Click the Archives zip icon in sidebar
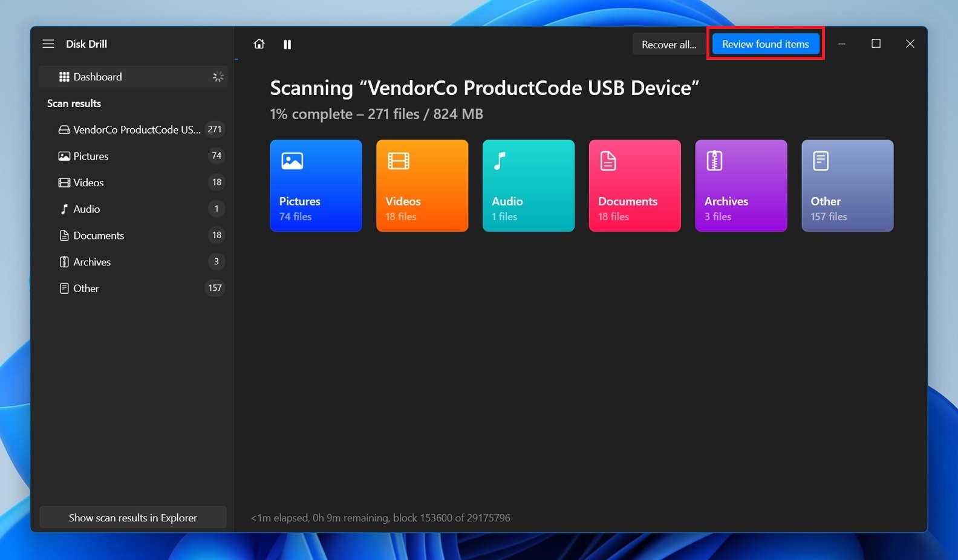This screenshot has height=560, width=958. 64,262
